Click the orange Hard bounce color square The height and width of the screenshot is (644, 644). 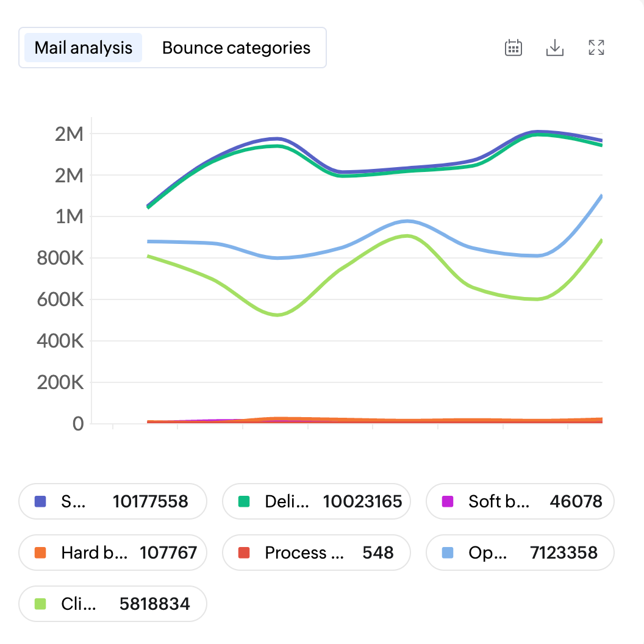[41, 553]
